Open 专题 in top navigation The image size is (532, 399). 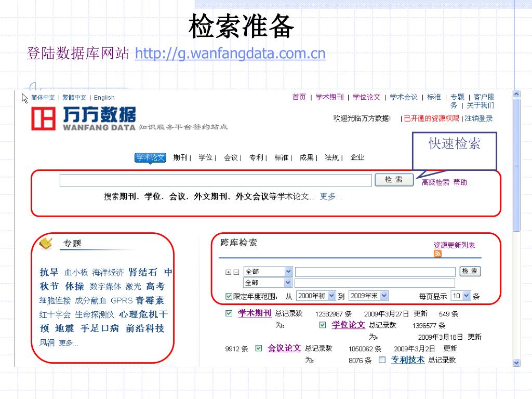(457, 97)
